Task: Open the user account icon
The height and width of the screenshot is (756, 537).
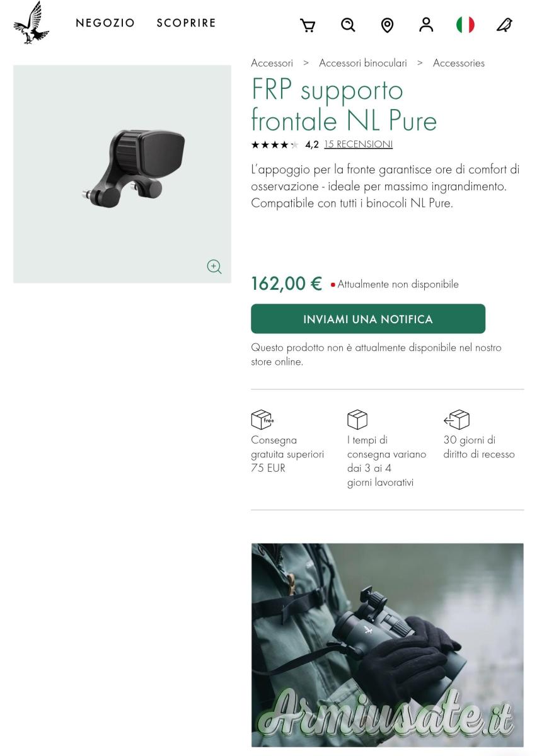Action: (x=426, y=25)
